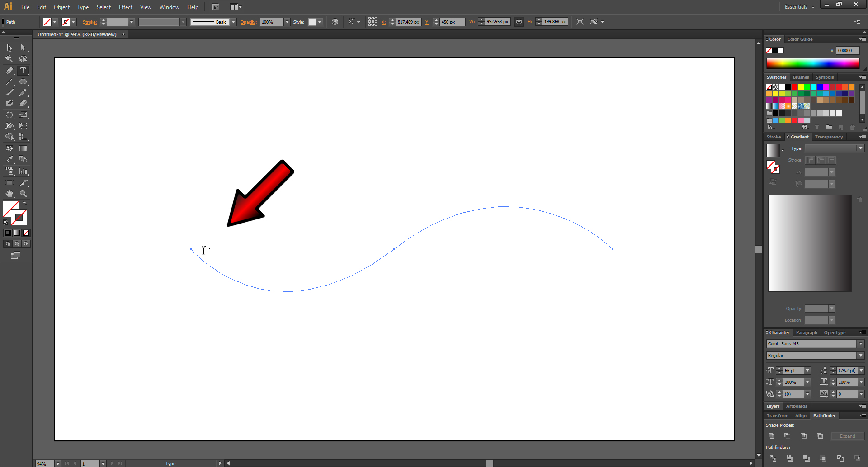Swap fill and stroke colors

(25, 204)
